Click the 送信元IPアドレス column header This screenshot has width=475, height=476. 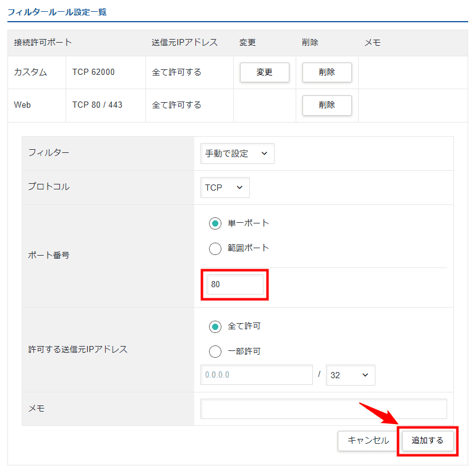(185, 42)
